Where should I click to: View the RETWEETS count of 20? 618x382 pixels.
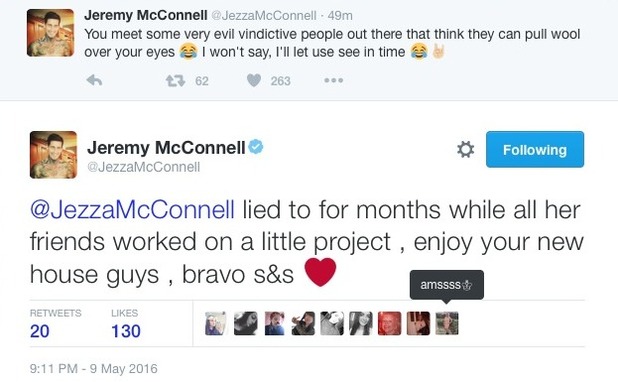tap(39, 331)
